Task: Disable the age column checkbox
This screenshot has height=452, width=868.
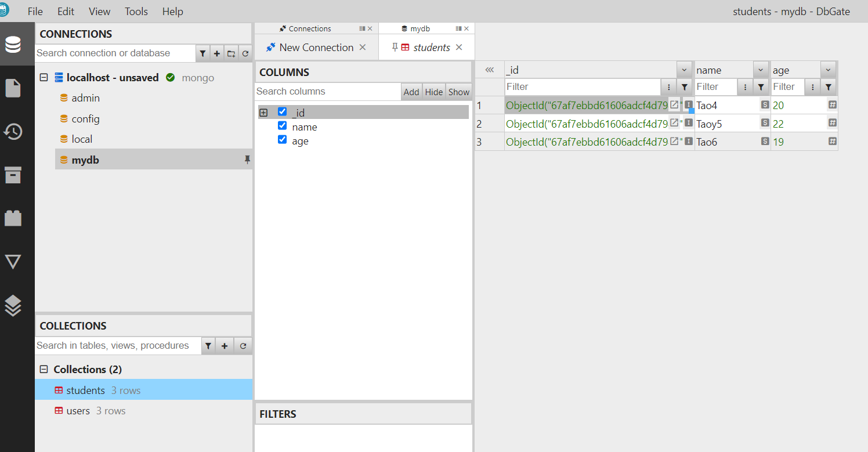Action: [x=283, y=140]
